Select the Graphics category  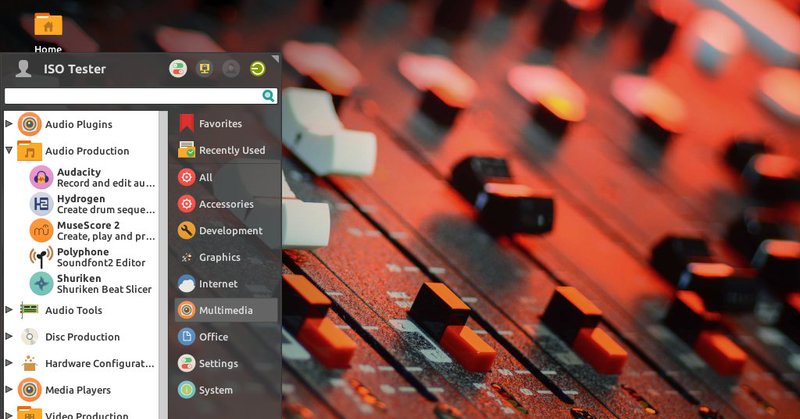[x=227, y=257]
